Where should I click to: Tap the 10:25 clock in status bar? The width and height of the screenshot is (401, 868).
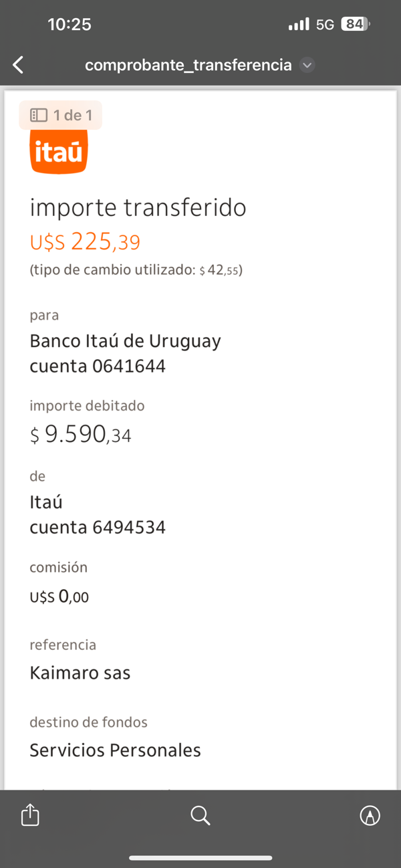pos(70,25)
